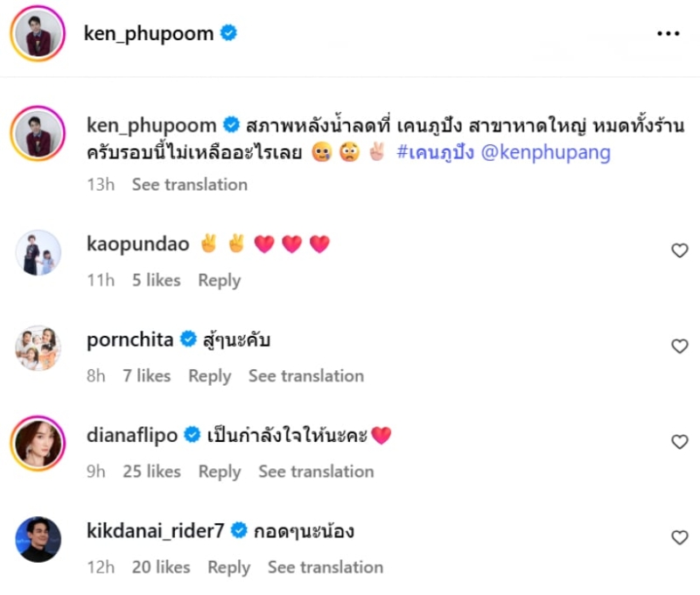
Task: See translation of pornchita's comment
Action: click(306, 376)
